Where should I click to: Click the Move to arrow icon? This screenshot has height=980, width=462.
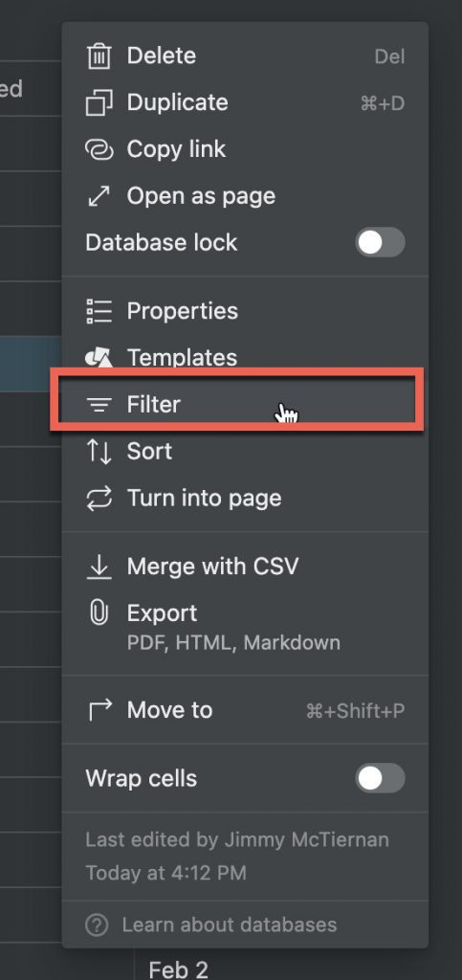click(99, 710)
